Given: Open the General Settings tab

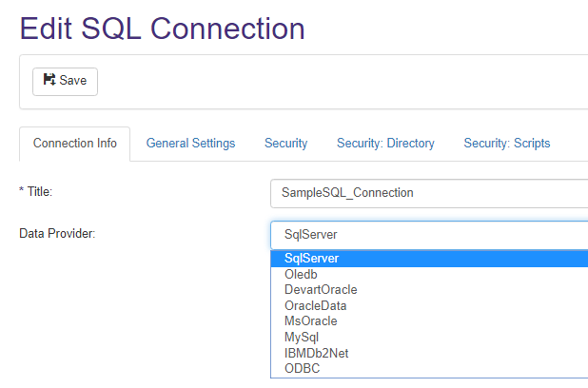Looking at the screenshot, I should click(190, 144).
